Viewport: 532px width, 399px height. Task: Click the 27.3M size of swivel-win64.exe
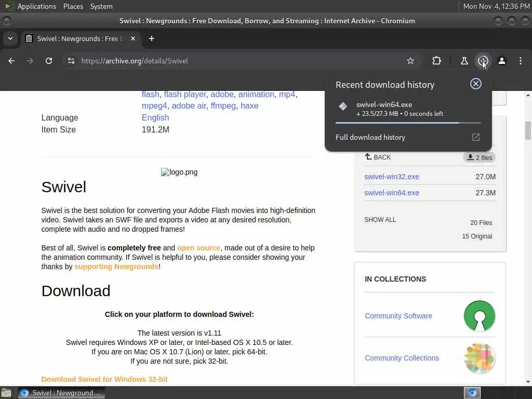pyautogui.click(x=486, y=193)
